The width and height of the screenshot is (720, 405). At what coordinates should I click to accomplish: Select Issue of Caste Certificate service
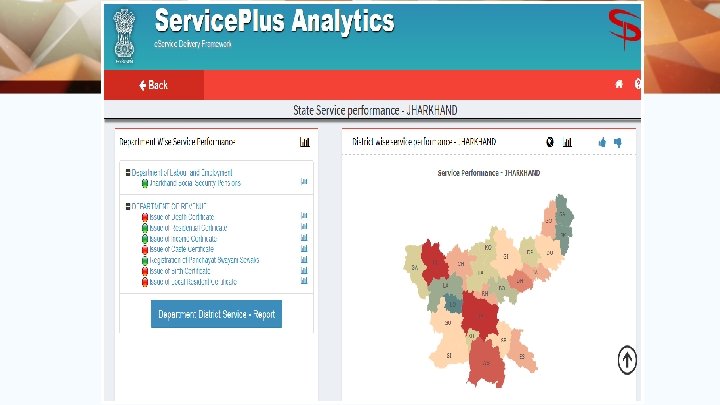click(181, 249)
